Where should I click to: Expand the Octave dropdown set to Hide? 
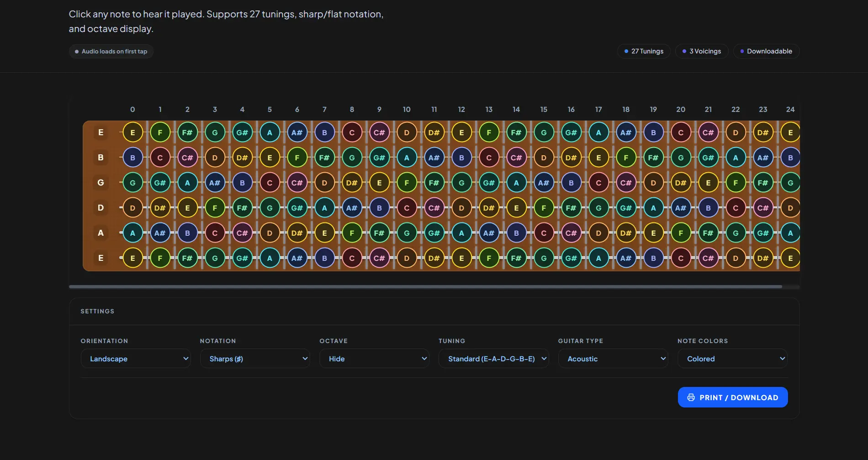(x=375, y=359)
